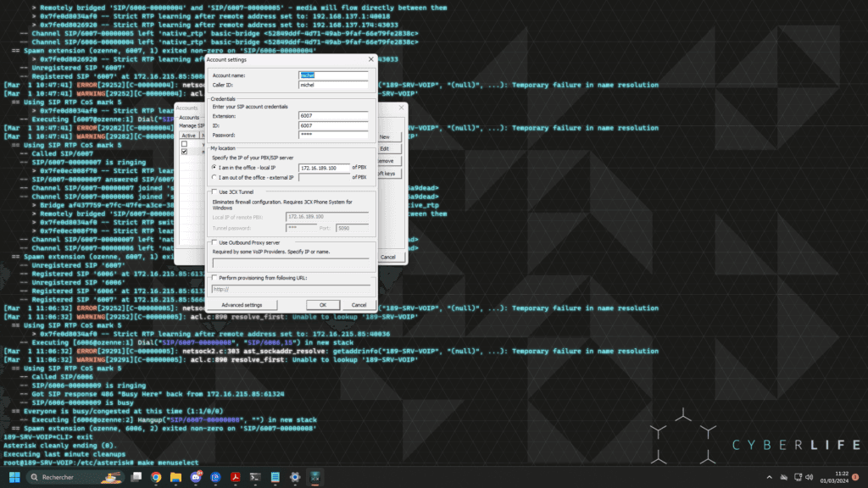Confirm account settings with OK
This screenshot has height=488, width=868.
pos(323,305)
